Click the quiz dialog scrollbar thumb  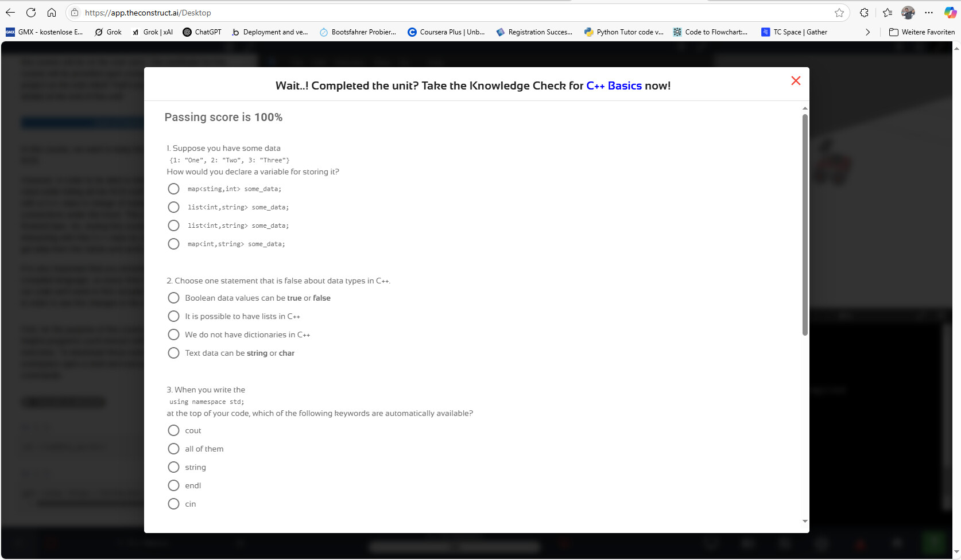805,224
